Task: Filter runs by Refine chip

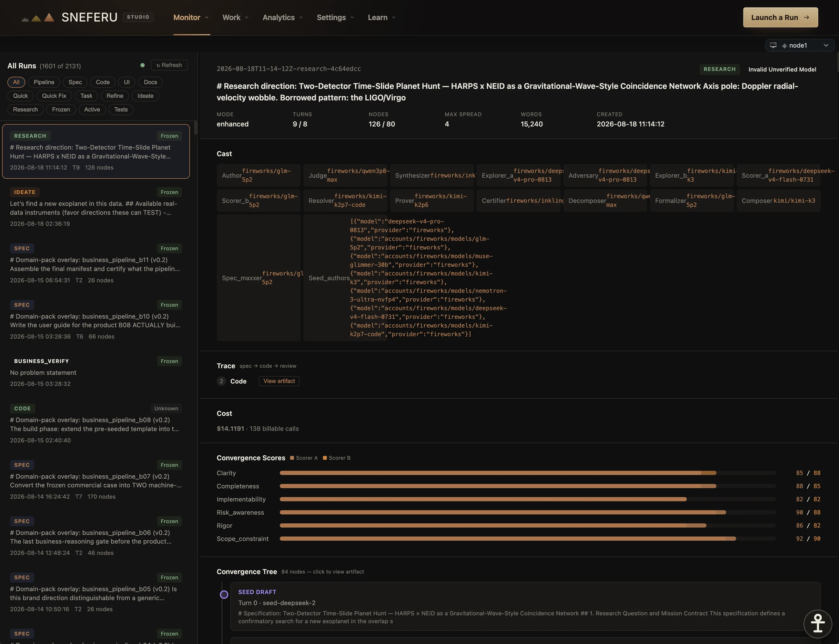Action: pos(115,96)
